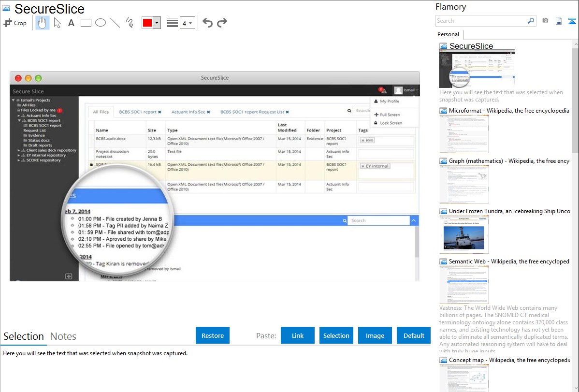Focus the Flamory search field
This screenshot has height=392, width=579.
(480, 21)
